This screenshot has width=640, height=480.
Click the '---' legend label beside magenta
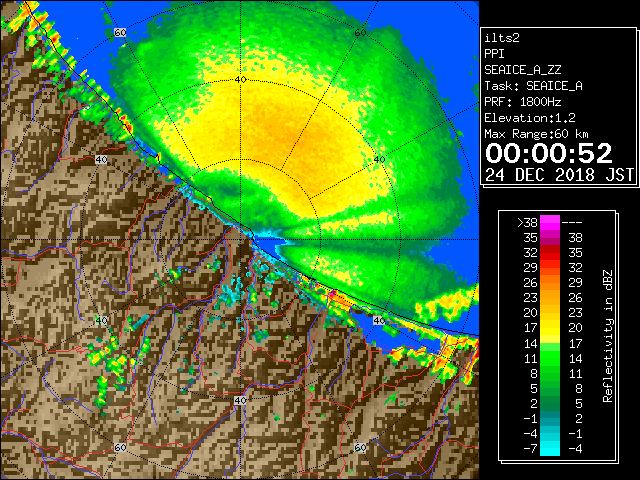(x=572, y=222)
